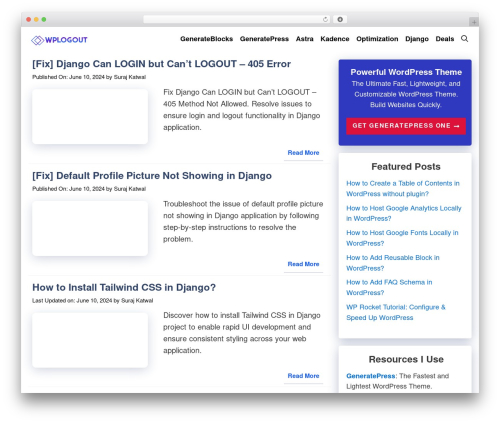Open a new tab with the plus button

pyautogui.click(x=474, y=22)
